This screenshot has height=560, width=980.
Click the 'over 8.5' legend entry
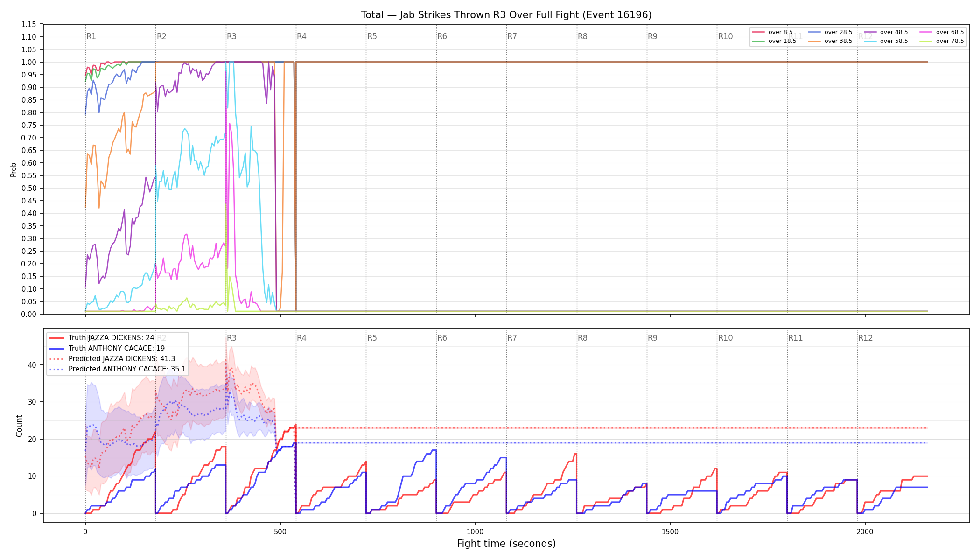pyautogui.click(x=772, y=32)
